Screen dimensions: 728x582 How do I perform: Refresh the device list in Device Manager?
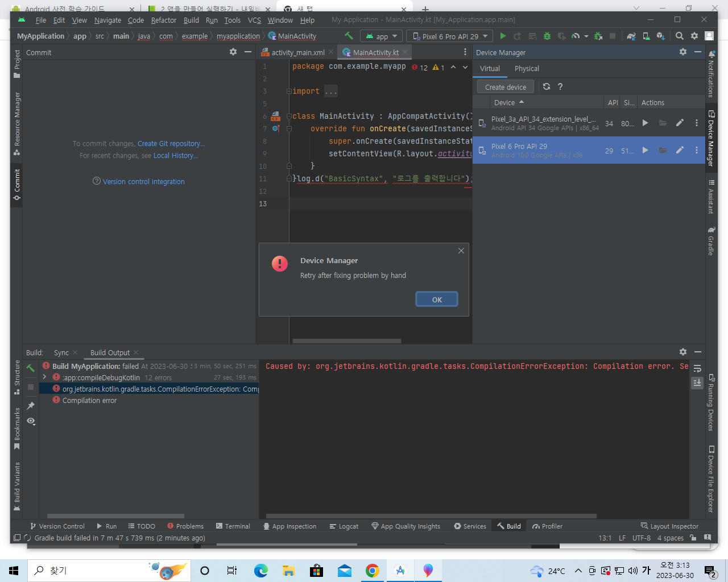(547, 86)
